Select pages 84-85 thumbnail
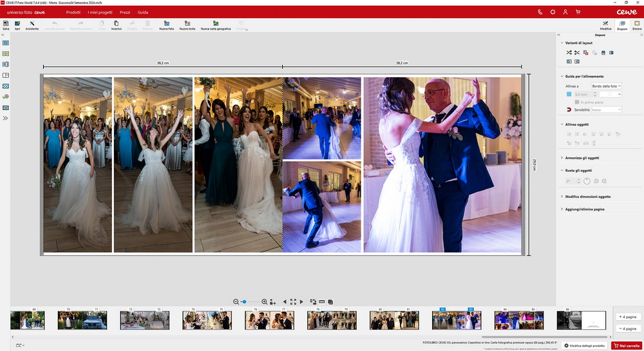 point(519,320)
